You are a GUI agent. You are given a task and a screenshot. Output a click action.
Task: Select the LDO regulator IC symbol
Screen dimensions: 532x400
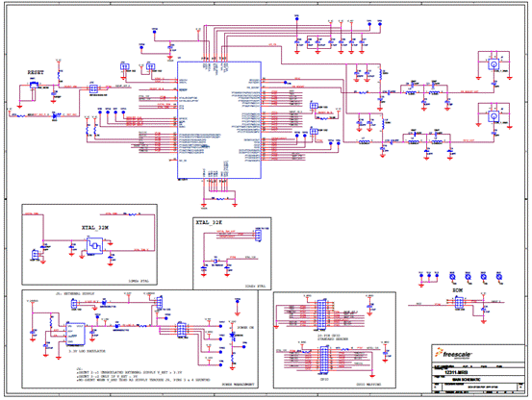click(75, 334)
